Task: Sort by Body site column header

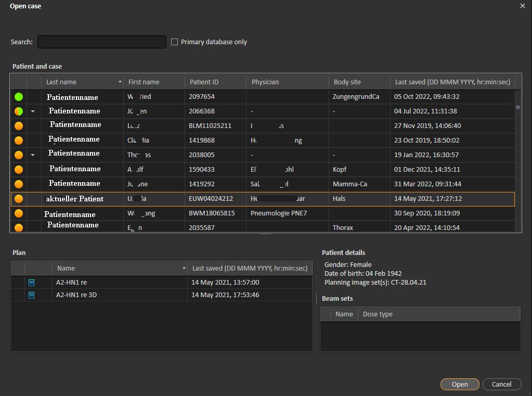Action: tap(347, 82)
